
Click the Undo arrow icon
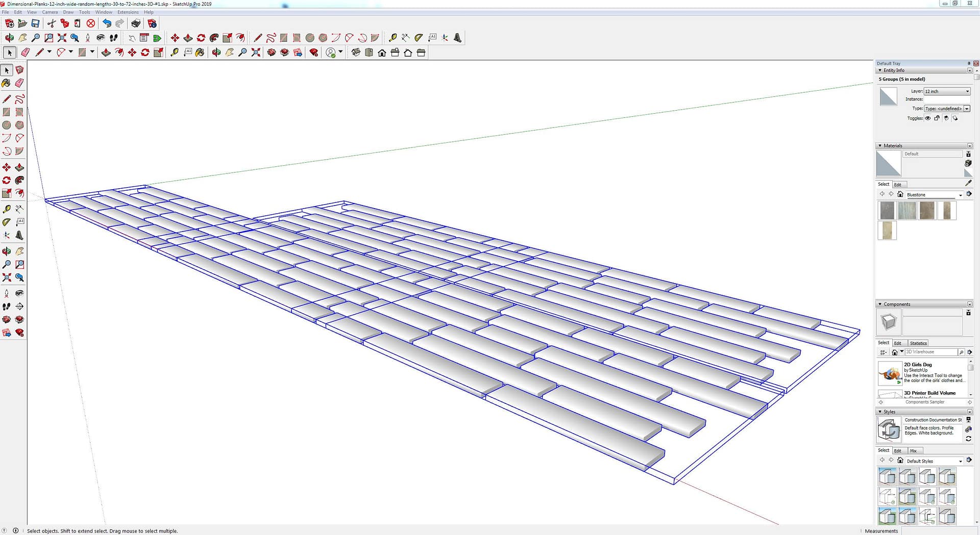coord(106,23)
